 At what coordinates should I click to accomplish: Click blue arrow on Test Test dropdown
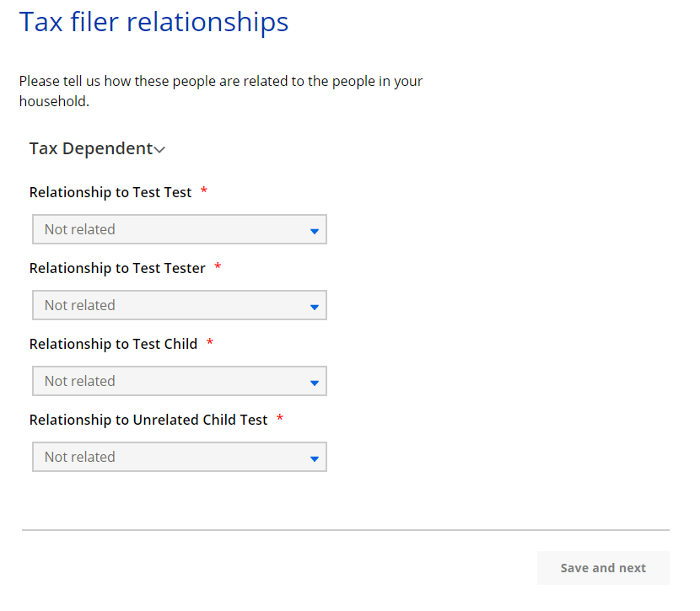point(314,231)
